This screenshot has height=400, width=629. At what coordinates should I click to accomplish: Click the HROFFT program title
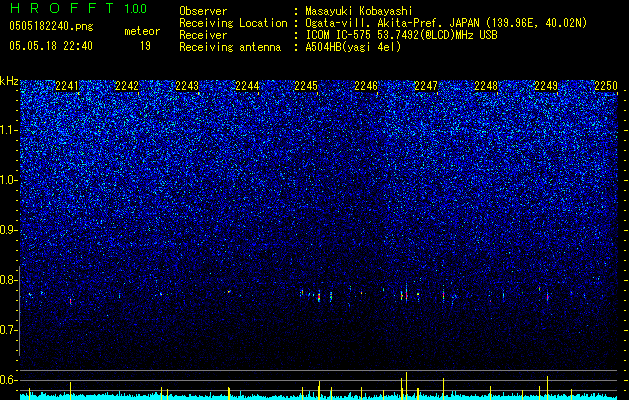(x=63, y=8)
